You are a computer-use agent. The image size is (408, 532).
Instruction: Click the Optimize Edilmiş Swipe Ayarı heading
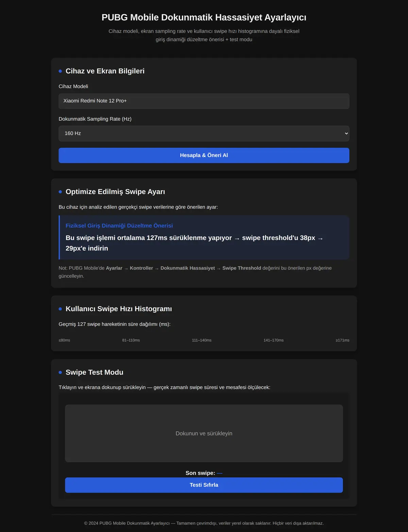coord(115,192)
